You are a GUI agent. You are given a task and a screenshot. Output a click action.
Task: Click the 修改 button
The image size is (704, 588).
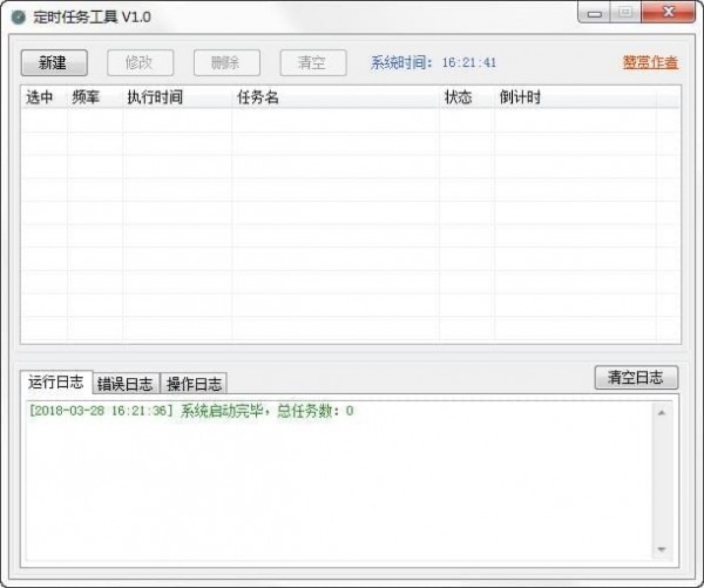[x=140, y=63]
